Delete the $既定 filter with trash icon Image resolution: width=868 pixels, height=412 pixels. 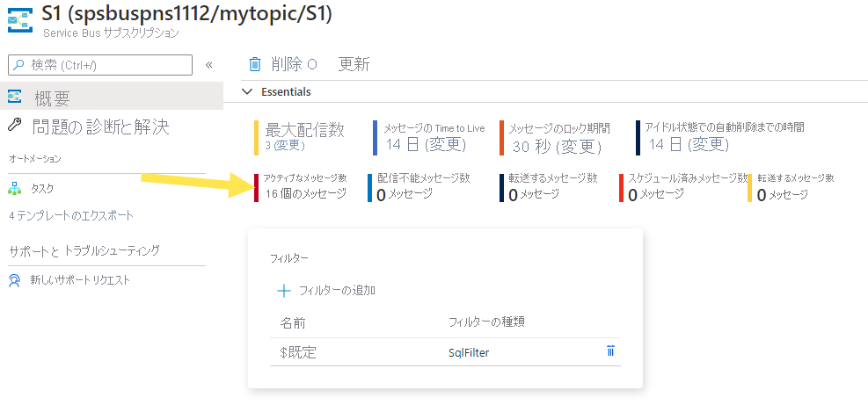point(610,351)
